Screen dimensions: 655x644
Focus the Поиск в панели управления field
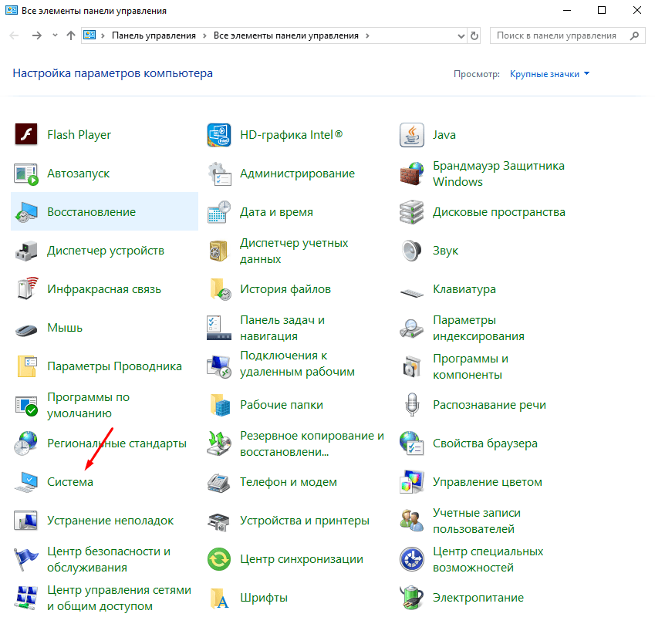coord(567,36)
